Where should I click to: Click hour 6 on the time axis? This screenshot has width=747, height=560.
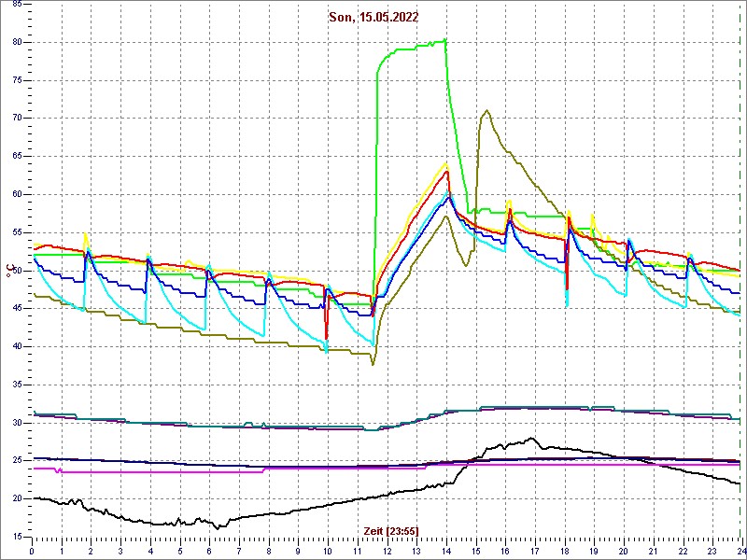pos(209,551)
